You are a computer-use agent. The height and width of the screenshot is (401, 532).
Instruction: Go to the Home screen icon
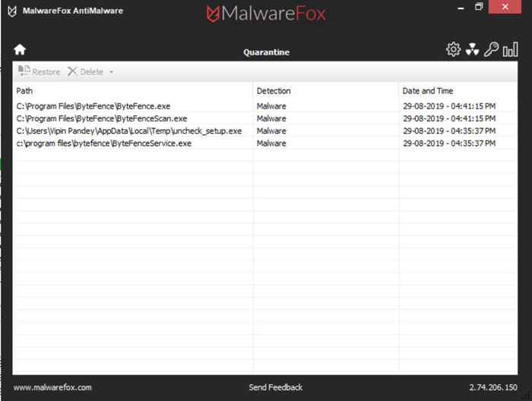pyautogui.click(x=20, y=50)
